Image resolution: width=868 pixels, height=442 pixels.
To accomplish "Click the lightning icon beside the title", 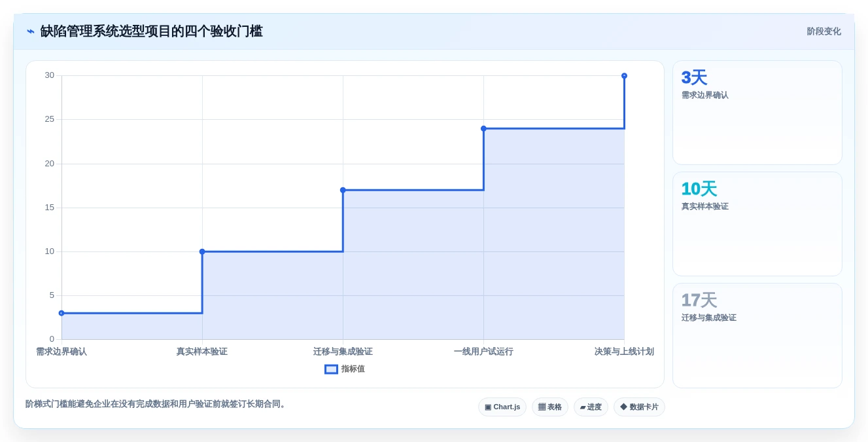I will 31,31.
